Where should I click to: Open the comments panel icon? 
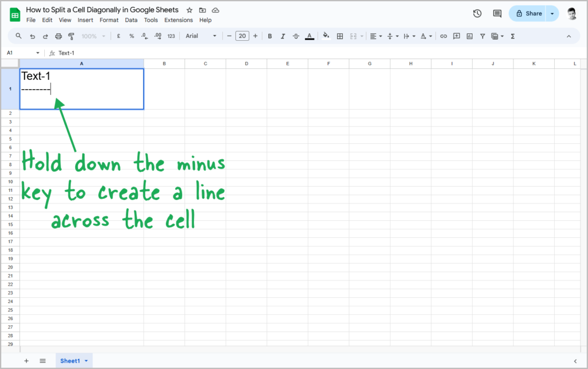point(497,14)
